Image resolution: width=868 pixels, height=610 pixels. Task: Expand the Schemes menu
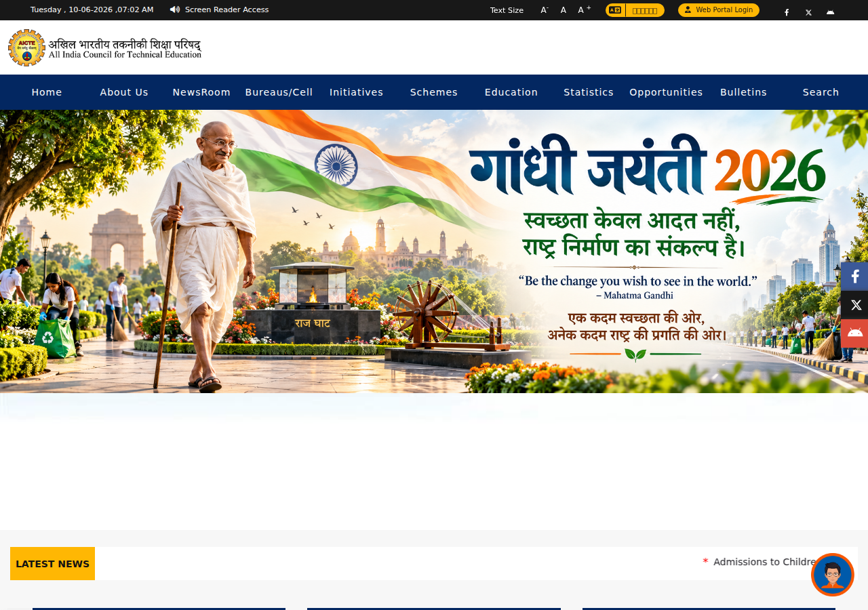(434, 92)
